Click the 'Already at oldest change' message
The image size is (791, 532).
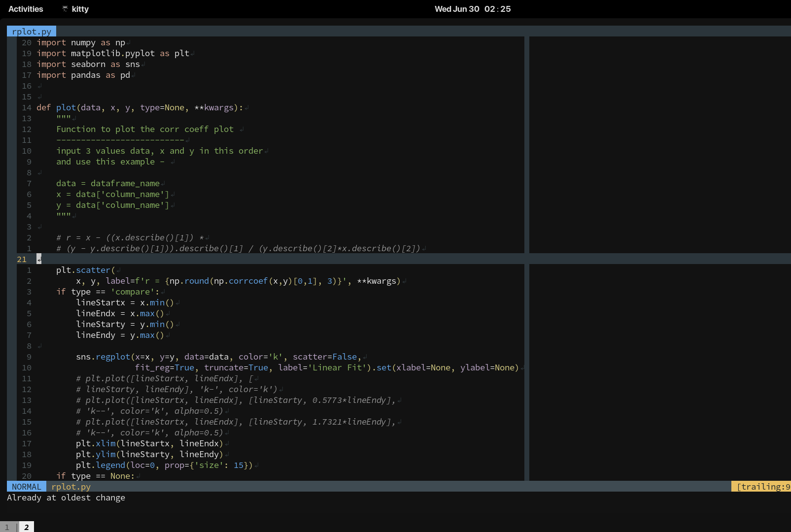[x=66, y=498]
